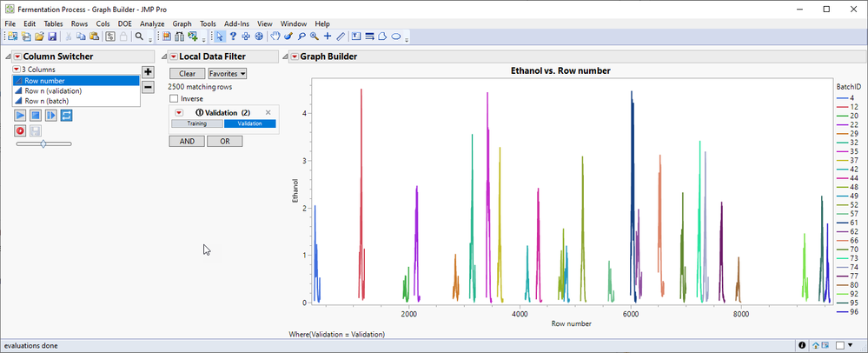This screenshot has height=353, width=868.
Task: Toggle the loop repeat button
Action: pos(66,116)
